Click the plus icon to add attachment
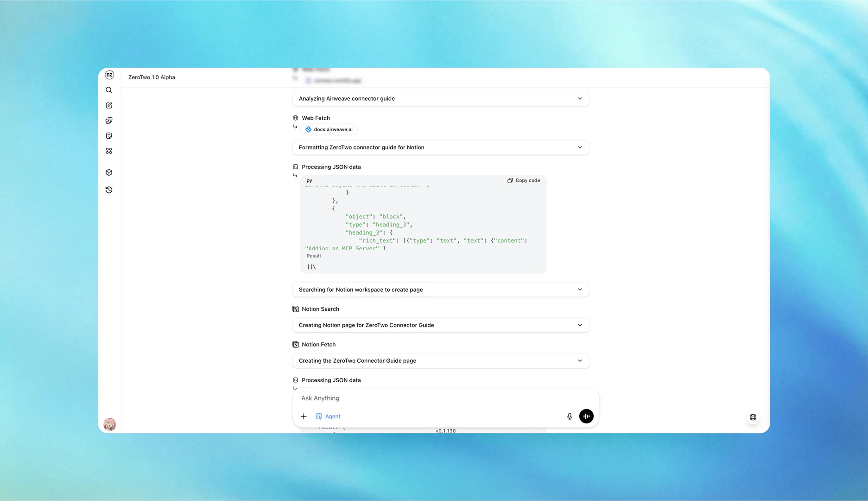Image resolution: width=868 pixels, height=501 pixels. coord(304,416)
